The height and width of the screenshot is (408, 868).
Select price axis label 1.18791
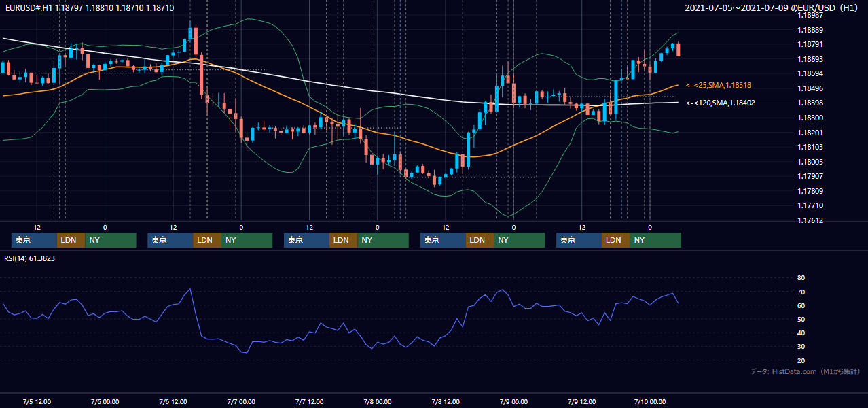(x=810, y=44)
